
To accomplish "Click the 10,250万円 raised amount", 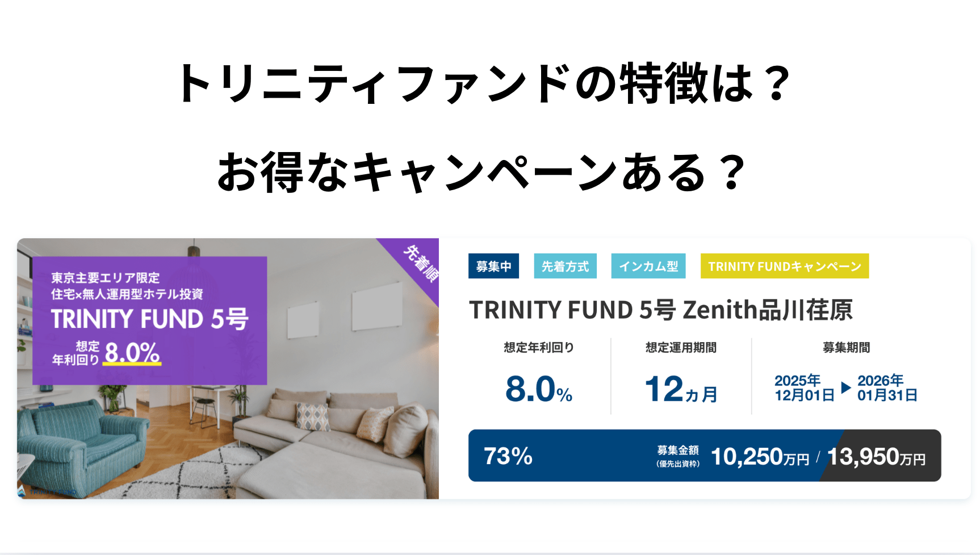I will pos(759,457).
